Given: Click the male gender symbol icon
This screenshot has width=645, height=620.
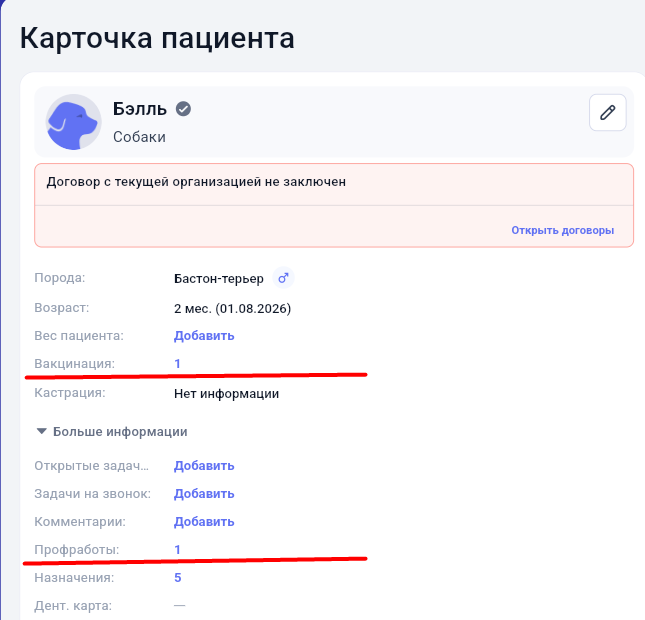Looking at the screenshot, I should click(x=283, y=278).
